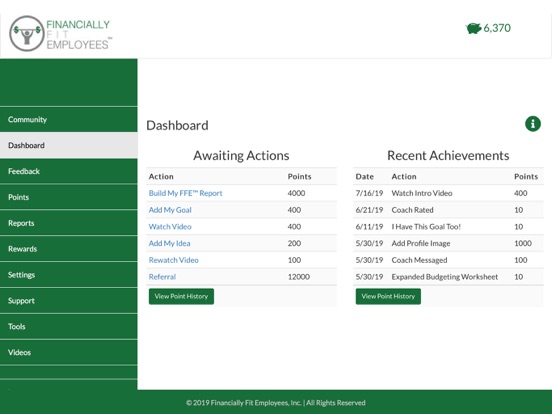
Task: Click the Financially Fit Employees logo
Action: coord(61,33)
